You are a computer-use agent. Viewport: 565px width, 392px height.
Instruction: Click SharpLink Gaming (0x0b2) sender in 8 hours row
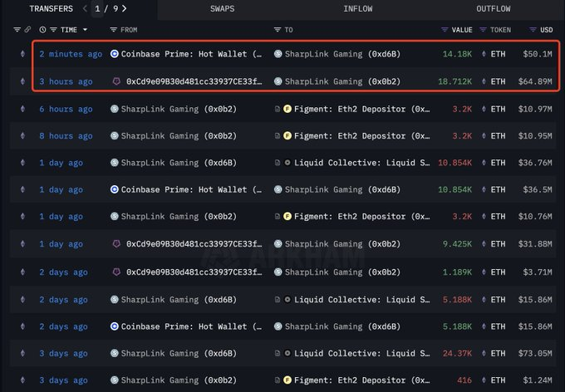click(x=179, y=136)
